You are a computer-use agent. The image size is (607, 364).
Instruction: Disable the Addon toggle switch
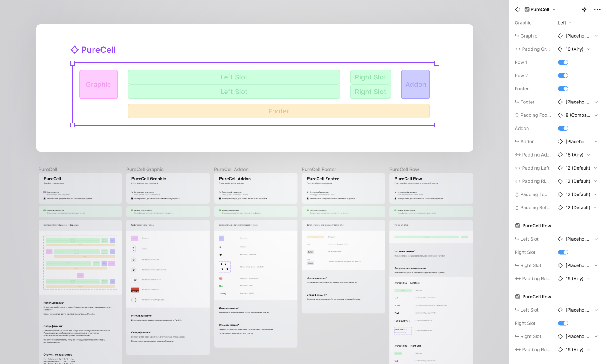(x=563, y=128)
